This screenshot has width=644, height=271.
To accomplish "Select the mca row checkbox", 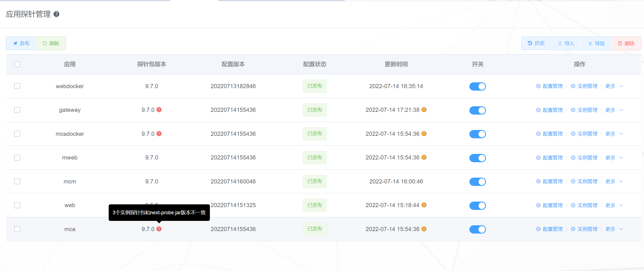I will point(17,229).
